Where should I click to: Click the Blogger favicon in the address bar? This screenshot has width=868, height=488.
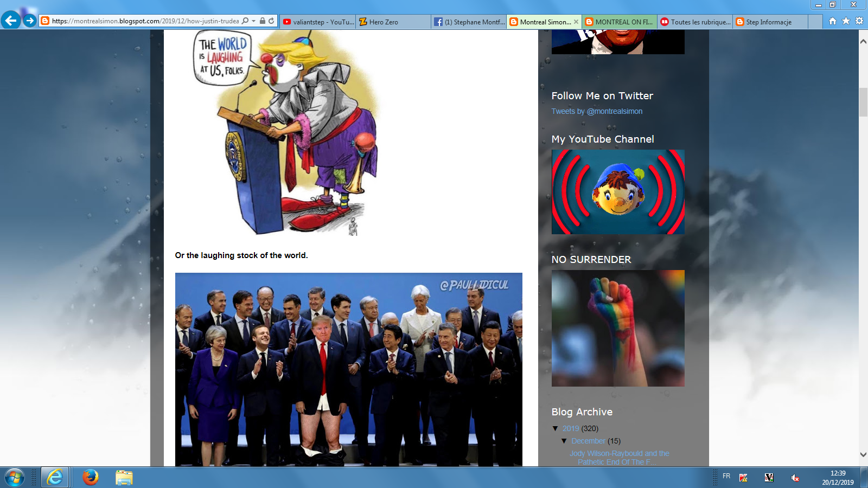(x=45, y=21)
